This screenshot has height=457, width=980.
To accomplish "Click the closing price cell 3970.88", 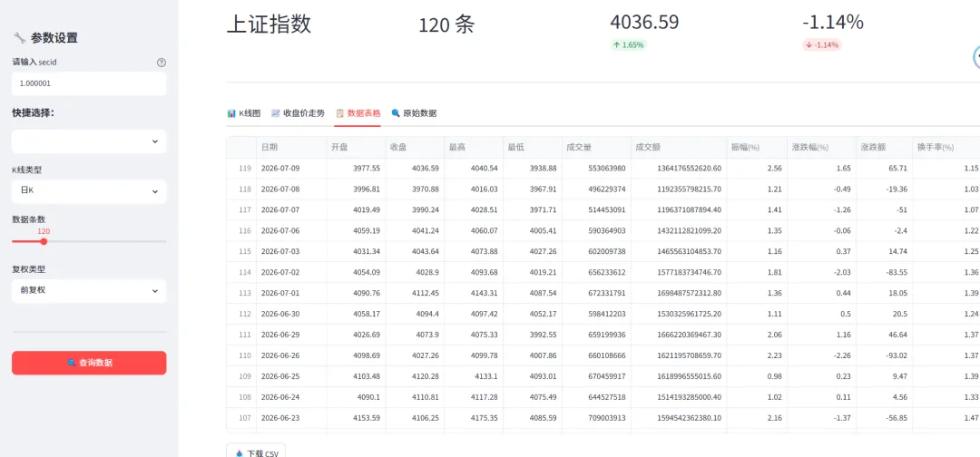I will click(x=415, y=190).
